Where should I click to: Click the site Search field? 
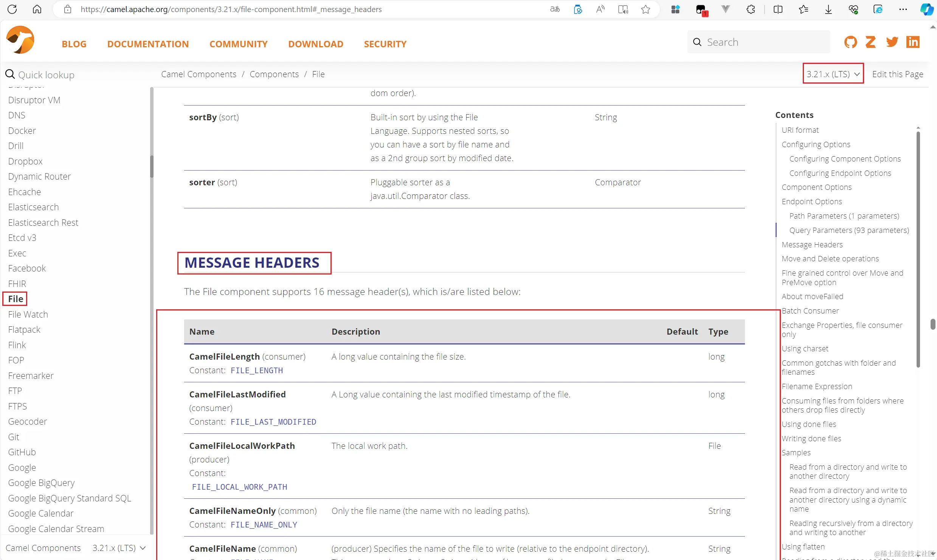tap(759, 42)
